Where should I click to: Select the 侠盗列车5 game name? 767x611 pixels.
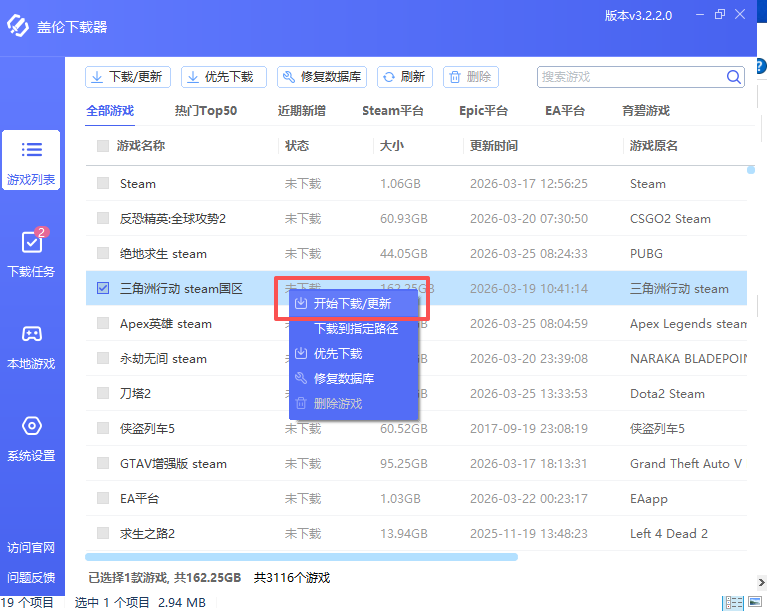(147, 429)
